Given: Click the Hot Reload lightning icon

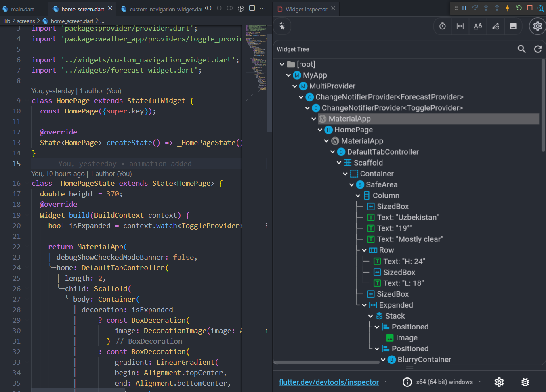Looking at the screenshot, I should click(507, 8).
